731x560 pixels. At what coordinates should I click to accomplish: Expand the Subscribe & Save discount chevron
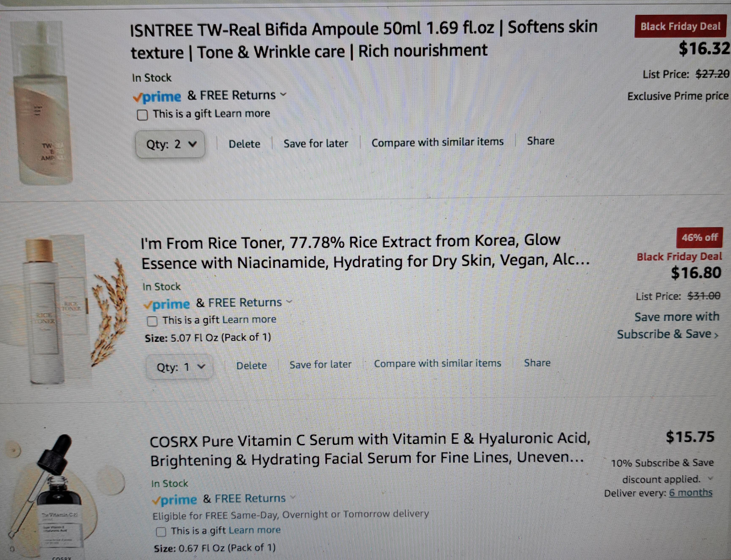pyautogui.click(x=710, y=478)
